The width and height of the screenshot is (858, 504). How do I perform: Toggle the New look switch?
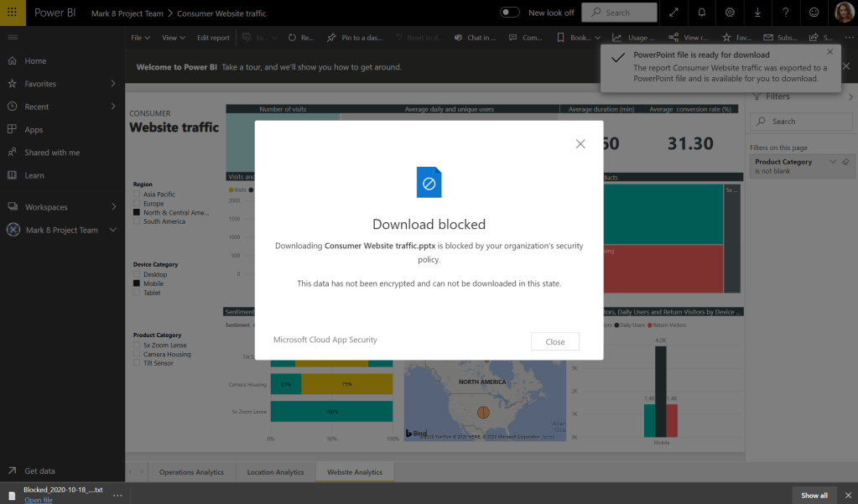click(509, 13)
